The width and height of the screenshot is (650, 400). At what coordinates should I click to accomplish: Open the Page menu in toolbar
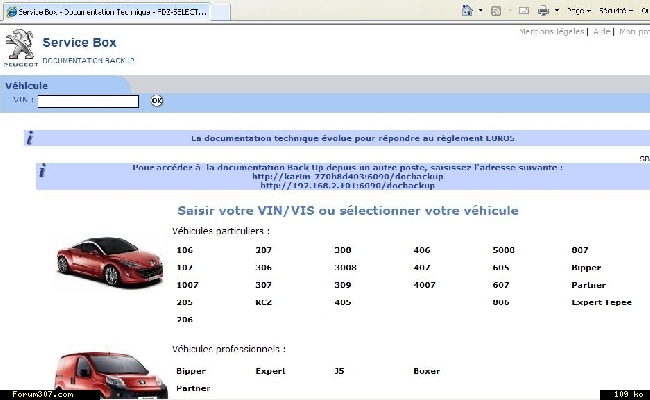point(579,11)
